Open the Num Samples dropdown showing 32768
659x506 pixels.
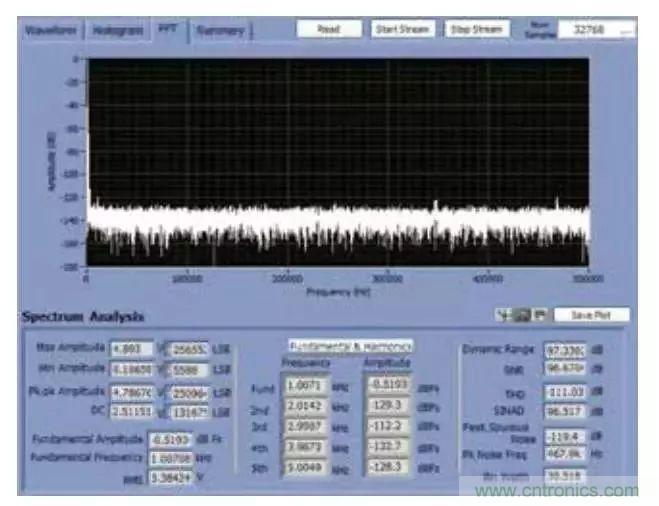[x=596, y=31]
